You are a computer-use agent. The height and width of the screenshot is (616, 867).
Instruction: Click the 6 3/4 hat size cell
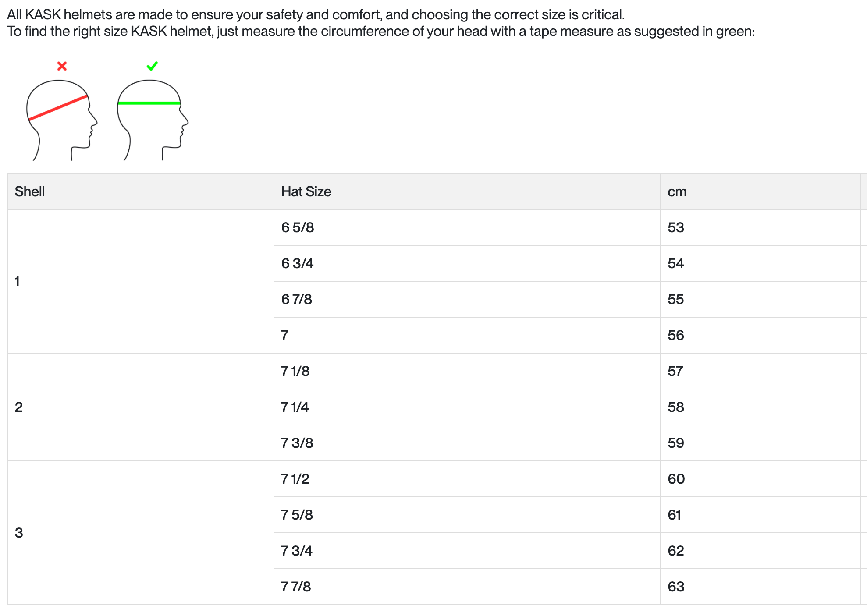(297, 263)
